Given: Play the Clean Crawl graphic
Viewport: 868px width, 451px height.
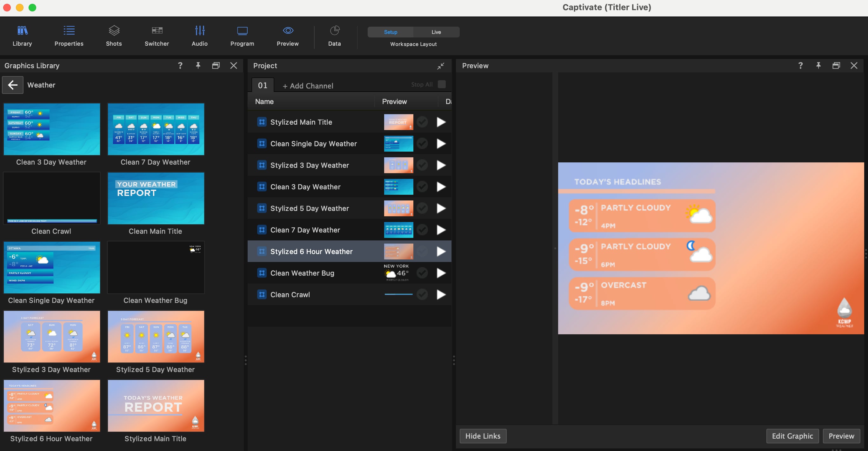Looking at the screenshot, I should [x=441, y=295].
